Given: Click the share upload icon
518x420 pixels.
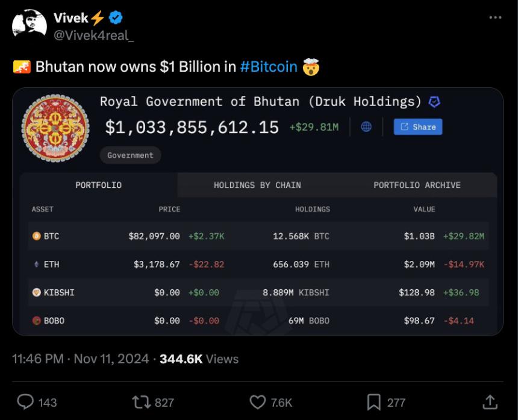Looking at the screenshot, I should (490, 402).
